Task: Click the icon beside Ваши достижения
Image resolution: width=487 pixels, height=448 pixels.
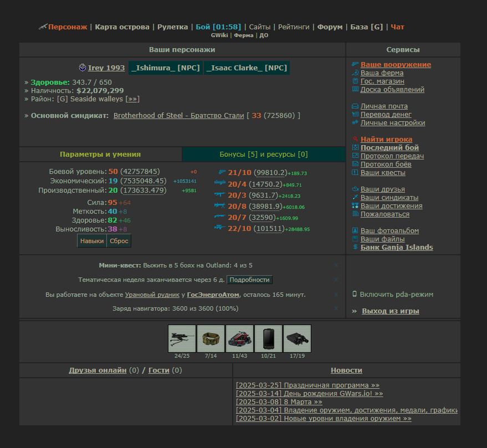Action: point(355,205)
